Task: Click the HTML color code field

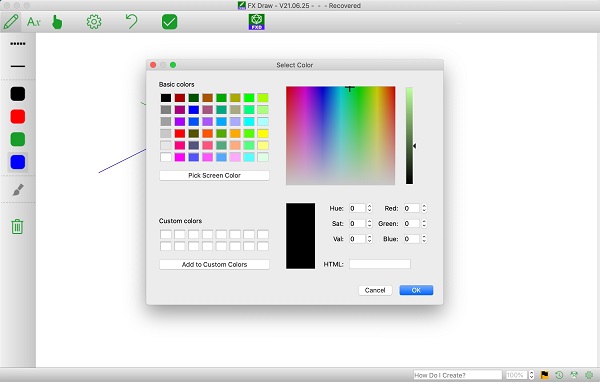Action: (380, 264)
